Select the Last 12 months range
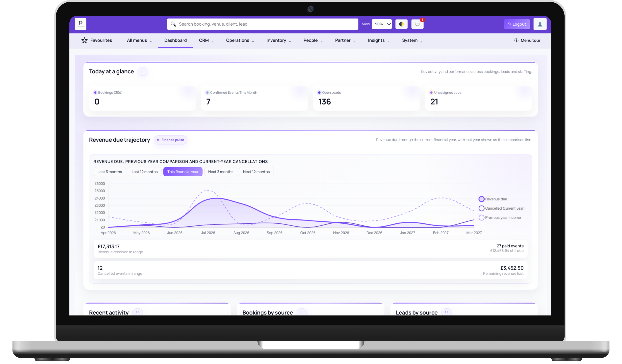This screenshot has width=622, height=364. pyautogui.click(x=145, y=172)
